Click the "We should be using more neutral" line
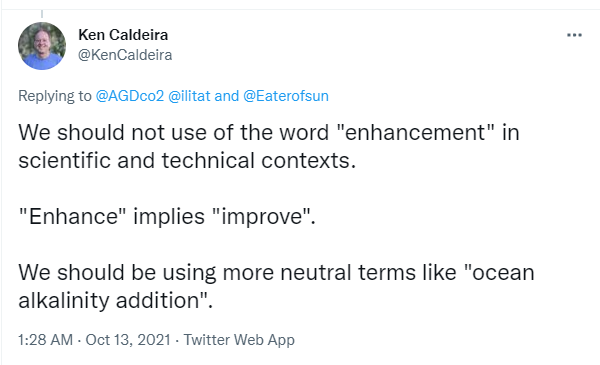Image resolution: width=600 pixels, height=365 pixels. [x=276, y=272]
